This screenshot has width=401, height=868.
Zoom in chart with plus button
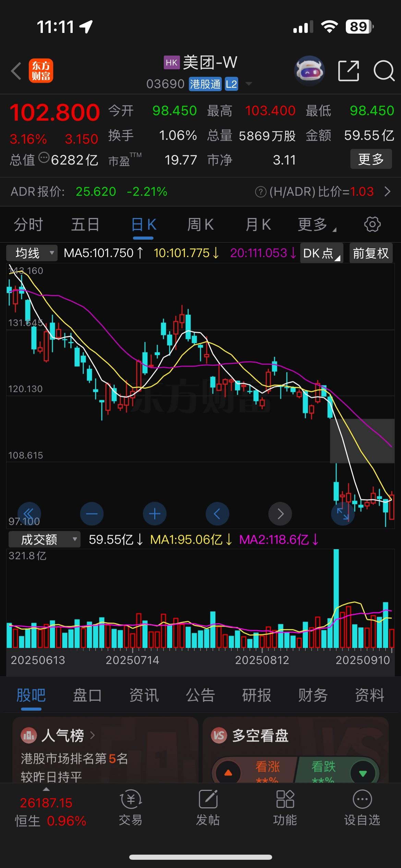click(x=155, y=514)
